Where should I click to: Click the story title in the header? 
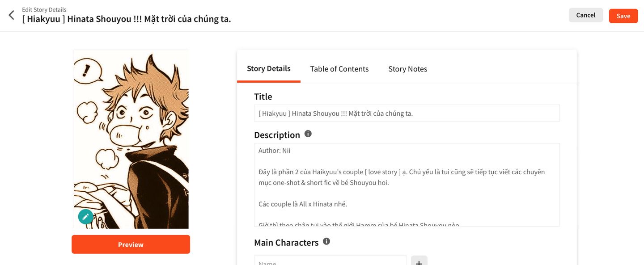click(x=127, y=19)
